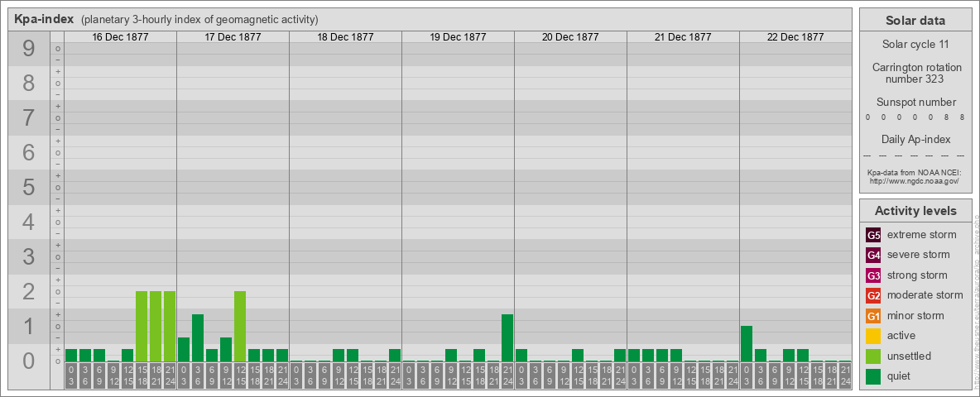Select the yellow 'active' legend swatch
Image resolution: width=980 pixels, height=397 pixels.
pyautogui.click(x=873, y=336)
